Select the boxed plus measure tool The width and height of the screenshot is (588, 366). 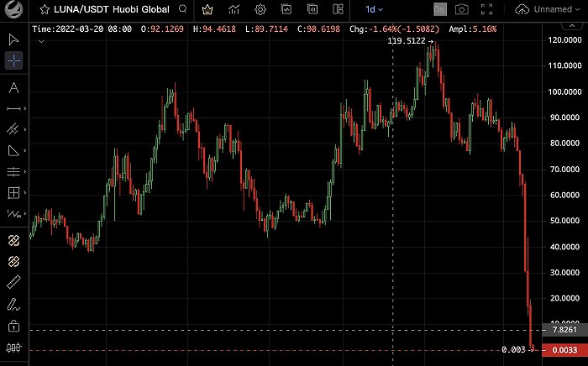[x=13, y=192]
